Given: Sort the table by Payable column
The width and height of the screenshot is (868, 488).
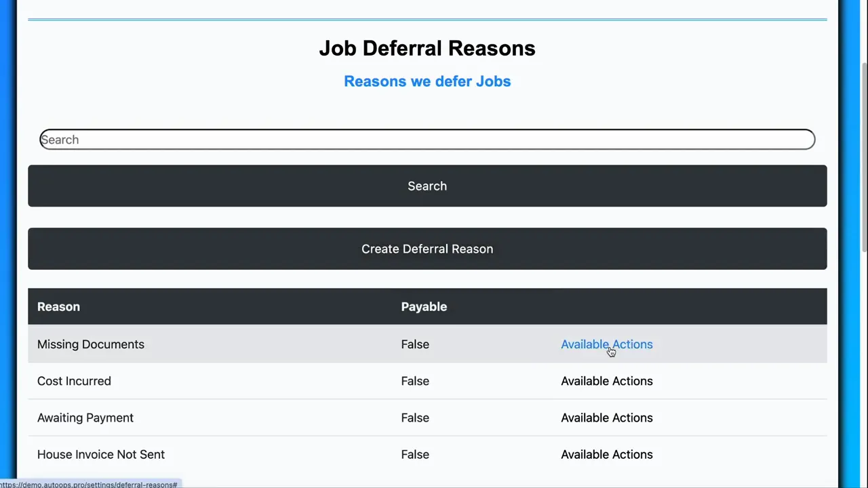Looking at the screenshot, I should tap(424, 306).
